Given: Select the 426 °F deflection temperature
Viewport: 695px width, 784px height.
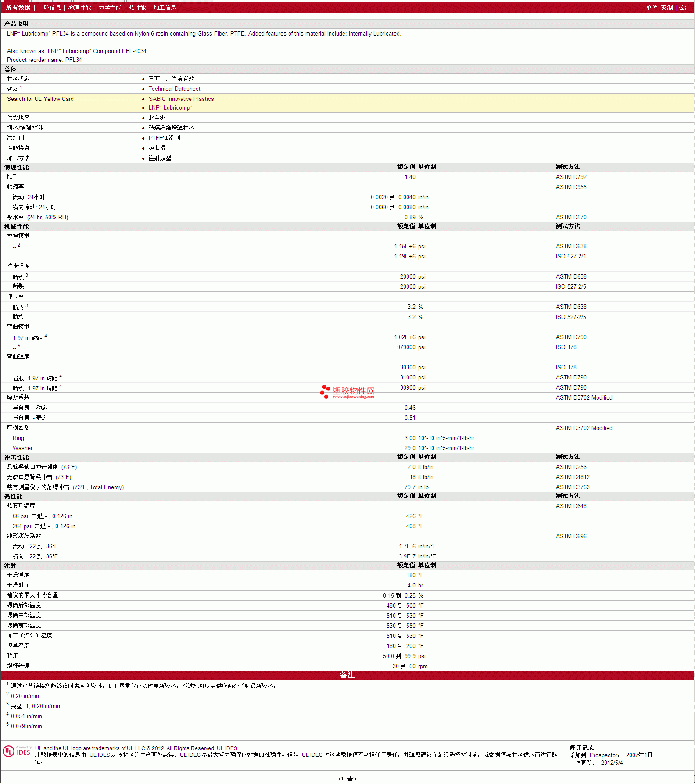Looking at the screenshot, I should pyautogui.click(x=415, y=516).
